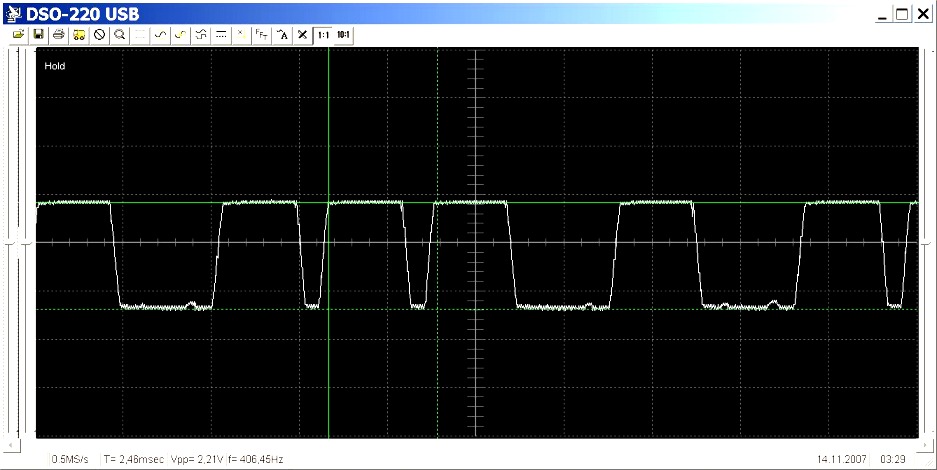Open the FFT spectrum view
Screen dimensions: 937x470
[x=262, y=35]
